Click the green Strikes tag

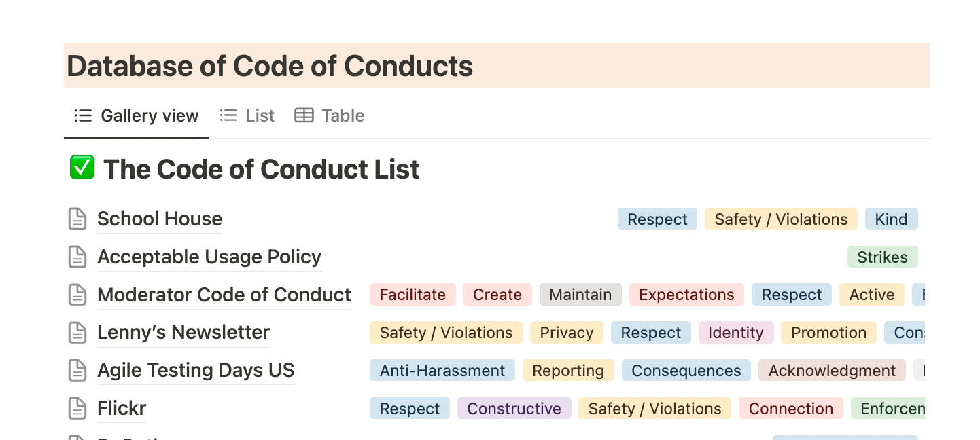coord(882,257)
